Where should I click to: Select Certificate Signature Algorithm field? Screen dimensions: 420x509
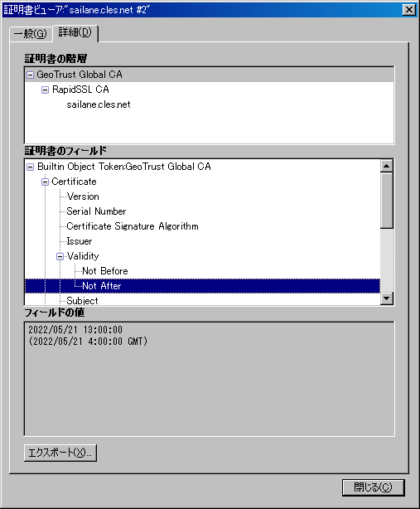(133, 226)
